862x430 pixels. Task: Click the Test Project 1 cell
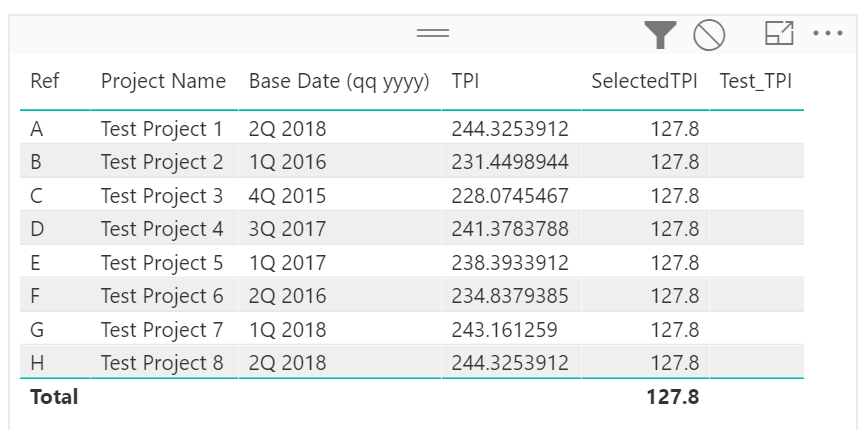pyautogui.click(x=162, y=129)
